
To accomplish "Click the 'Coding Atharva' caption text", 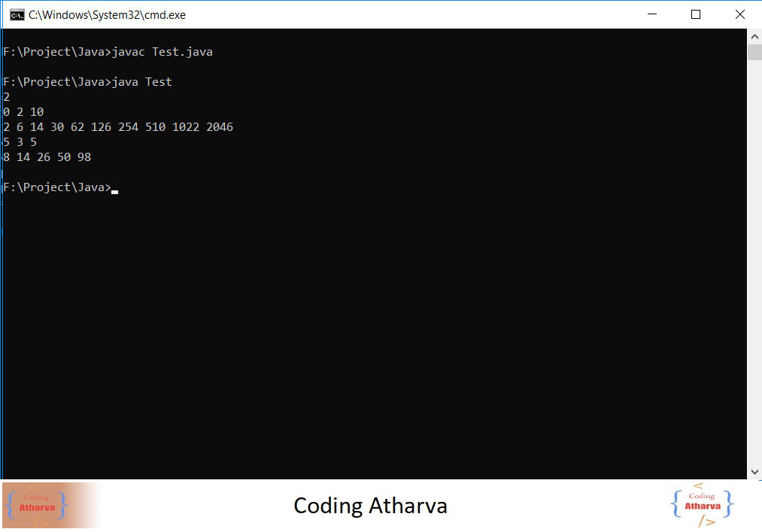I will [x=370, y=506].
